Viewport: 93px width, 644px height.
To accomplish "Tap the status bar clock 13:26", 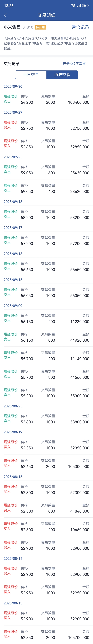I will [9, 6].
